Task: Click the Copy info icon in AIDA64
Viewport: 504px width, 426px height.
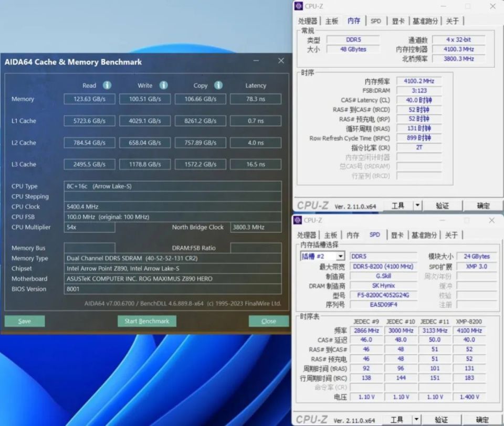Action: (218, 85)
